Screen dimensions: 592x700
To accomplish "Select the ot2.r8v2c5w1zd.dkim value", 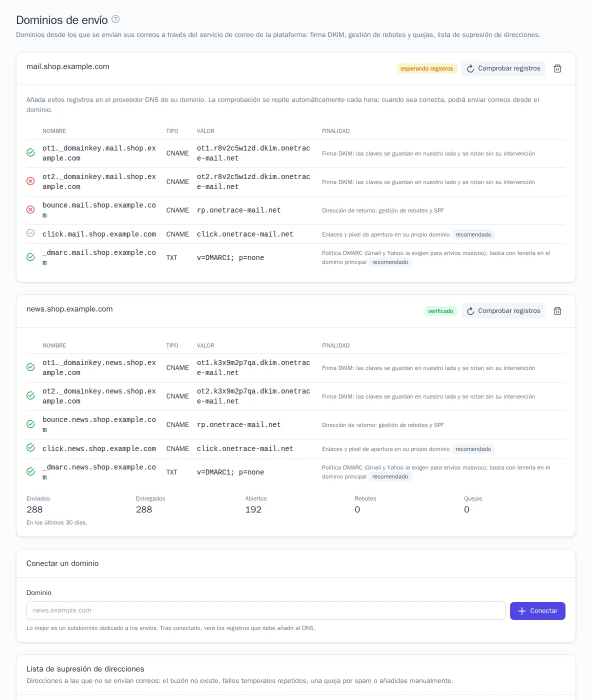I will (x=253, y=181).
